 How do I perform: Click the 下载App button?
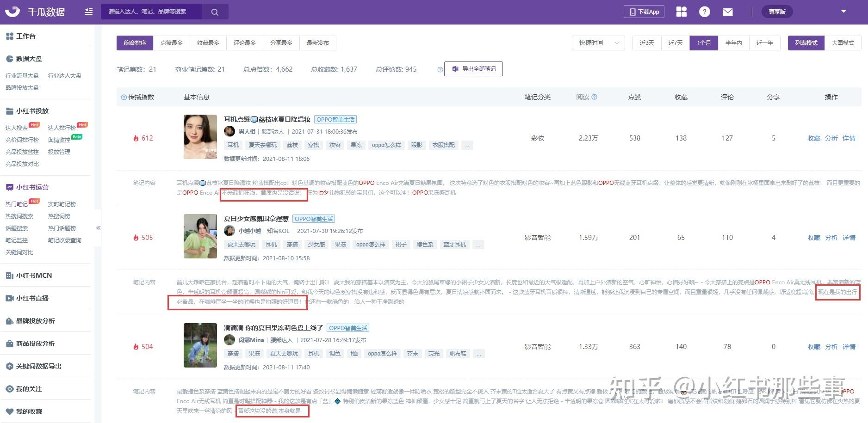644,12
